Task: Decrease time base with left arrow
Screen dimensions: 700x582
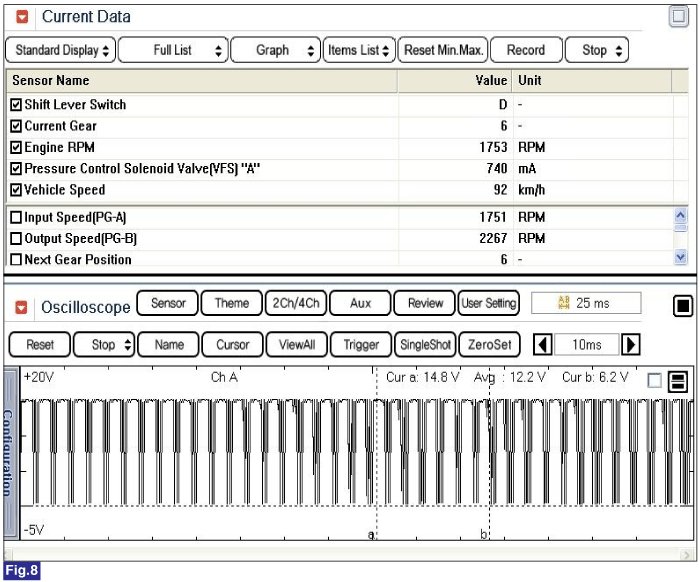Action: 541,345
